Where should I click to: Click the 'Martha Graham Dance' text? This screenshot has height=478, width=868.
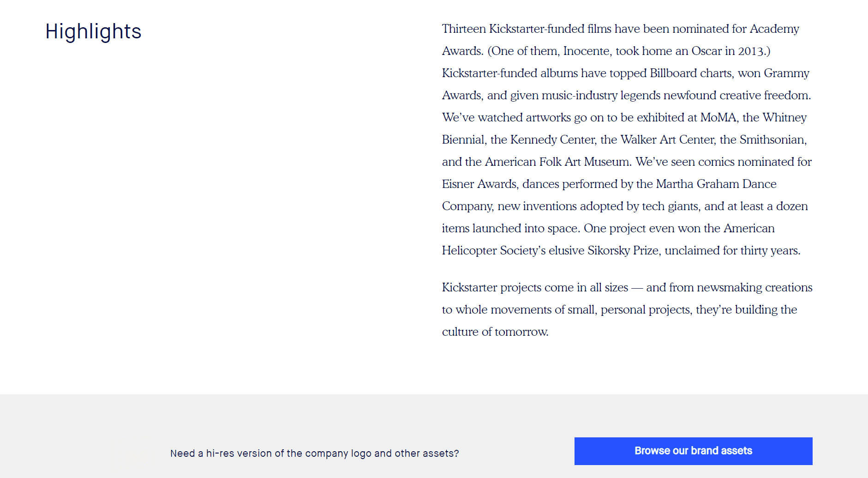coord(716,184)
